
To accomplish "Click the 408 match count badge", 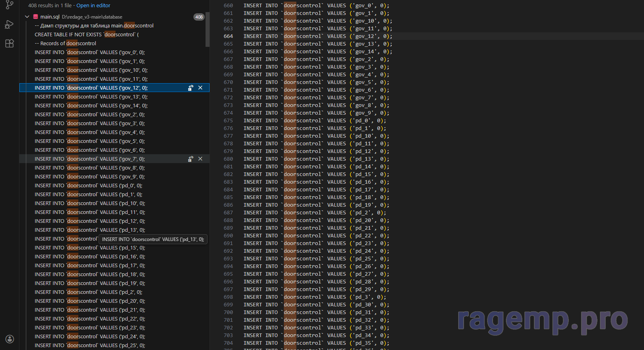I will [199, 17].
